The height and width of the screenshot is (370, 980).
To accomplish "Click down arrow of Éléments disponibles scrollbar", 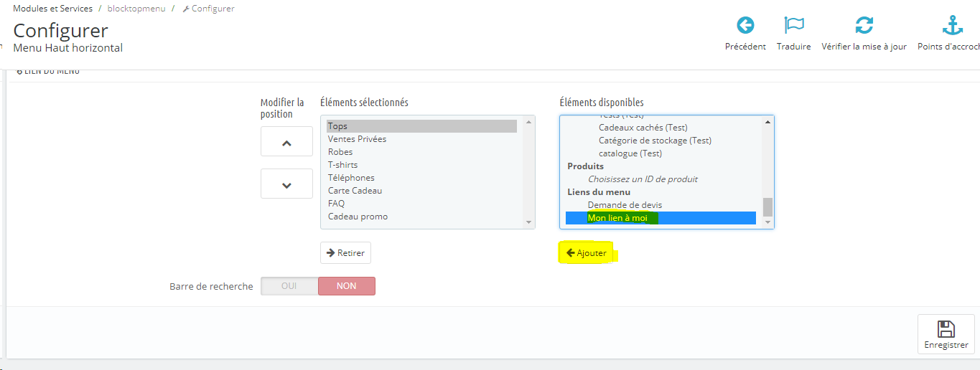I will tap(768, 222).
